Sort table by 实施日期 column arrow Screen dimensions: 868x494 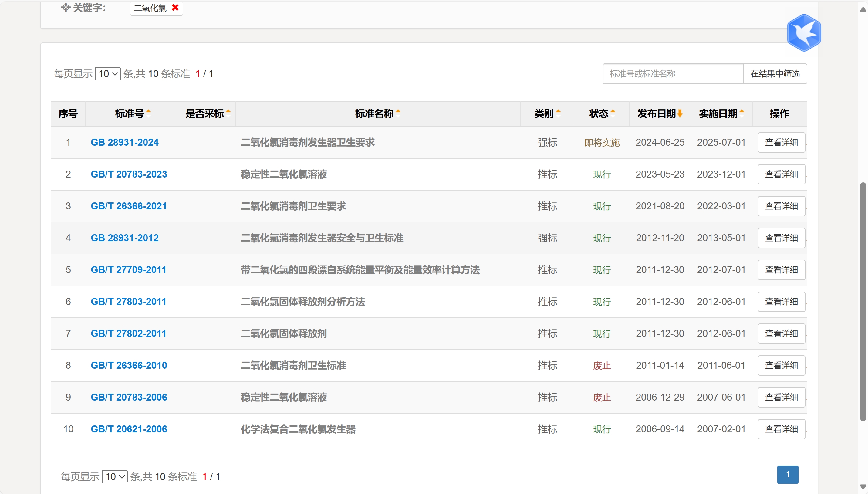click(x=741, y=113)
